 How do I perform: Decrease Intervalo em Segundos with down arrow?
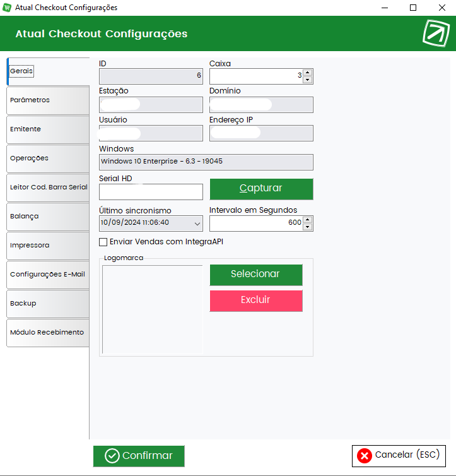point(307,227)
